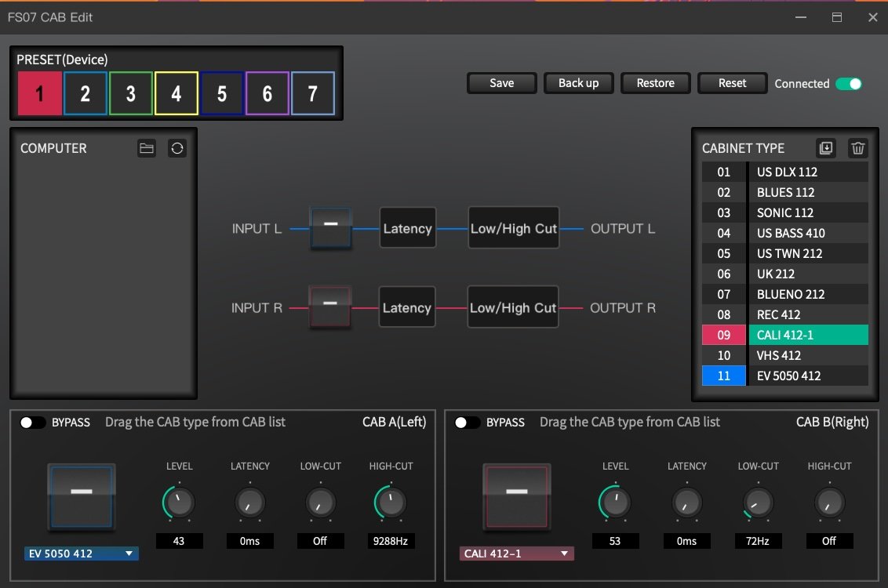
Task: Select CAB B red cabinet thumbnail
Action: 516,496
